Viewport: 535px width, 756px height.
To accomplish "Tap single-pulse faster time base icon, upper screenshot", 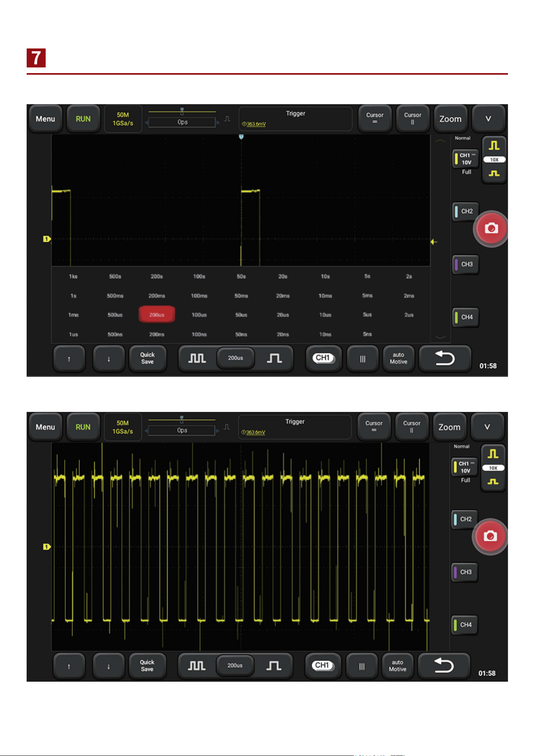I will point(274,358).
